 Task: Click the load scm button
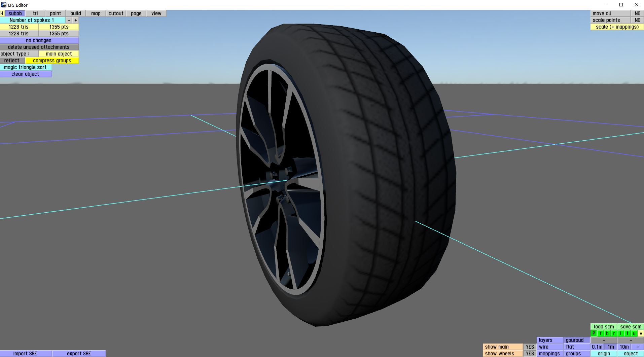coord(604,327)
